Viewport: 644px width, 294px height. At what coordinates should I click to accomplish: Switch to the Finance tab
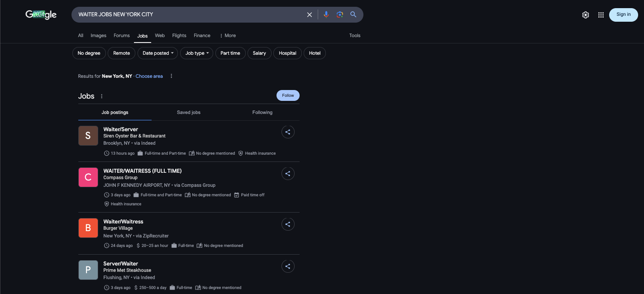click(x=202, y=36)
